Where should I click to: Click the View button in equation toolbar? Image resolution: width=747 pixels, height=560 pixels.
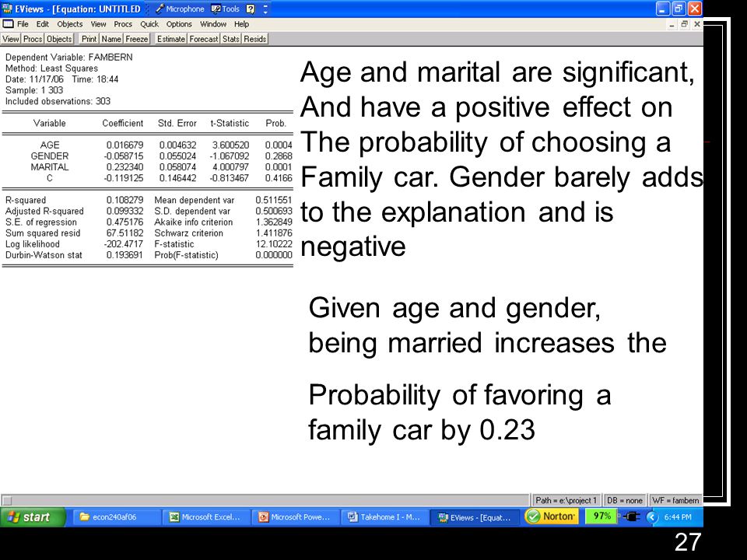tap(10, 39)
